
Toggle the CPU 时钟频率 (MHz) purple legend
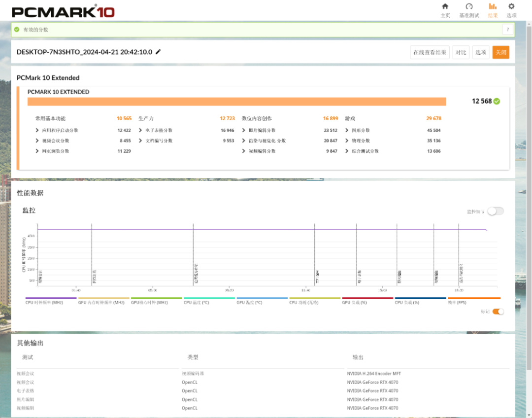click(51, 301)
